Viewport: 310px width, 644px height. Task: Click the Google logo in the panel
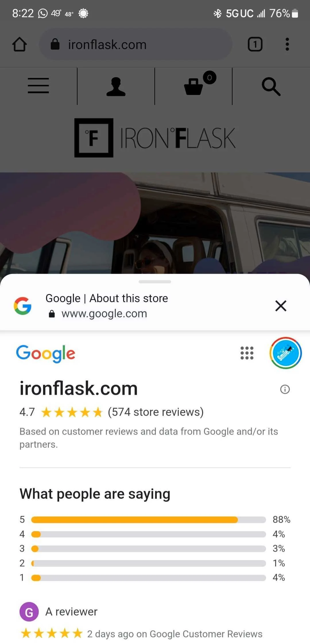point(46,353)
